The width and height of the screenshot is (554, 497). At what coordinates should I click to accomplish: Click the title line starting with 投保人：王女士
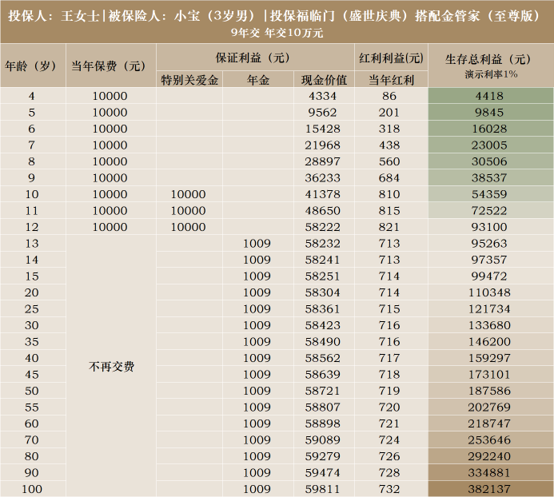click(x=274, y=16)
